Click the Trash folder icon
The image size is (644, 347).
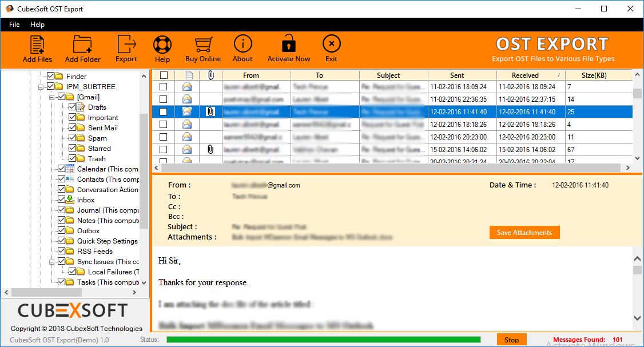pos(81,158)
